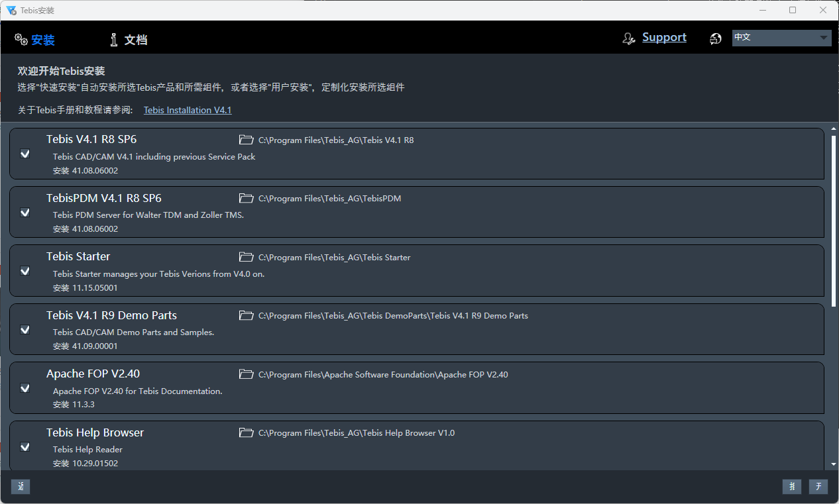This screenshot has height=504, width=839.
Task: Click the path ending in Tebis Starter
Action: point(334,257)
